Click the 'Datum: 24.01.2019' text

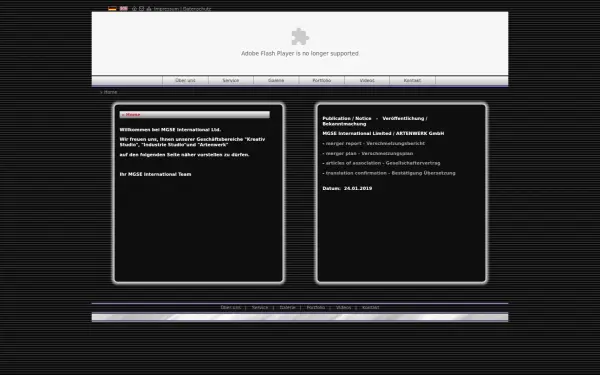click(x=347, y=188)
